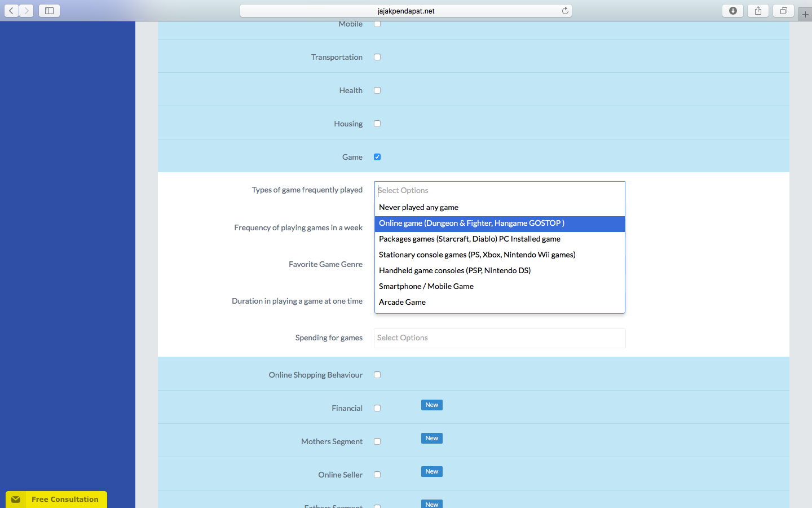Go back with Safari's back arrow
The image size is (812, 508).
[11, 11]
